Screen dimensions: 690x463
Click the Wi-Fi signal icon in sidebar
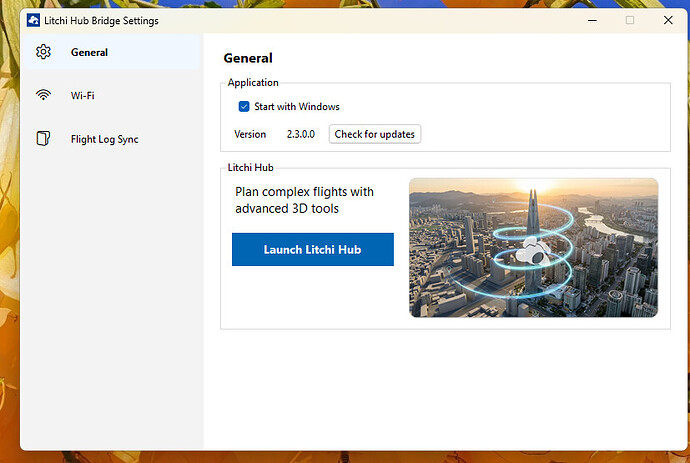43,95
